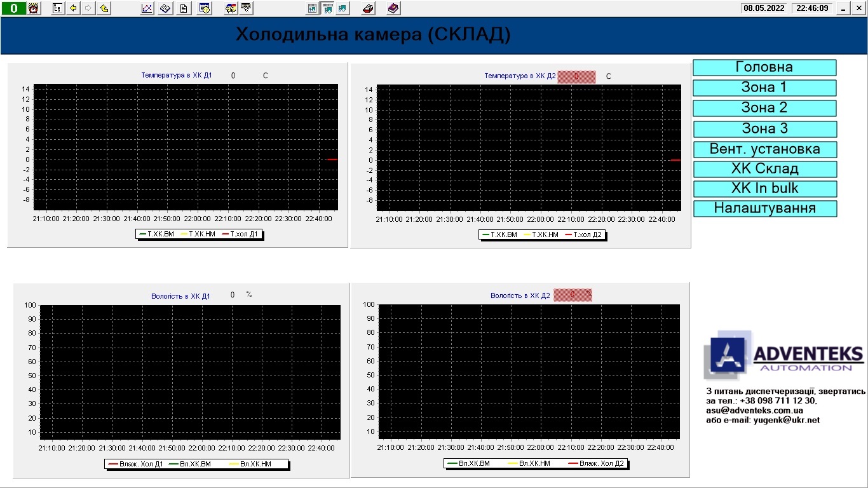Go back with the yellow left arrow

[x=73, y=8]
